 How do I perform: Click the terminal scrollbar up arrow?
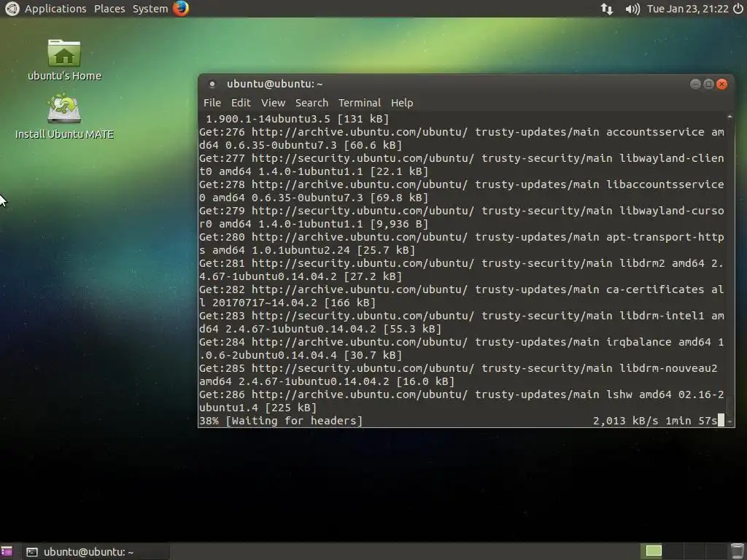click(x=729, y=117)
